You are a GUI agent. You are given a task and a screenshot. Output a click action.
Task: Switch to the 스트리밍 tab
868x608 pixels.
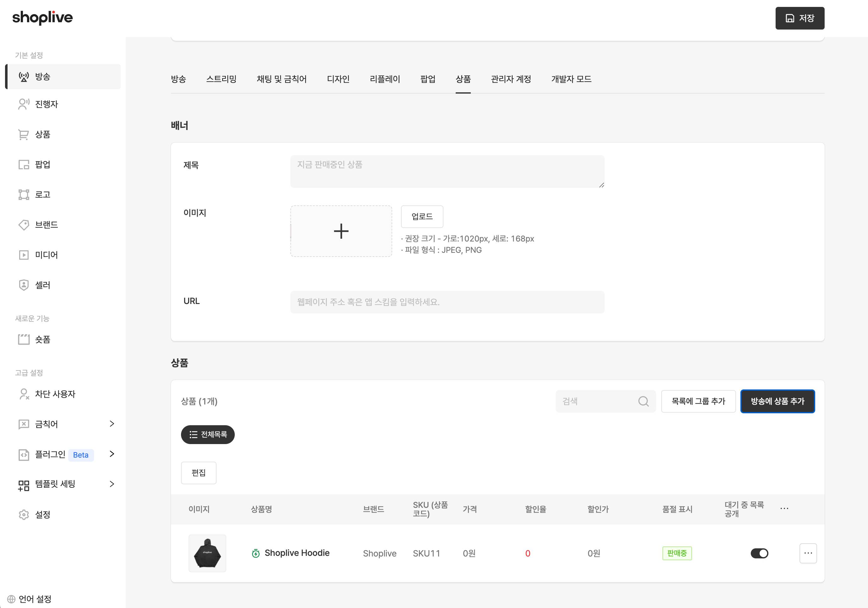221,79
